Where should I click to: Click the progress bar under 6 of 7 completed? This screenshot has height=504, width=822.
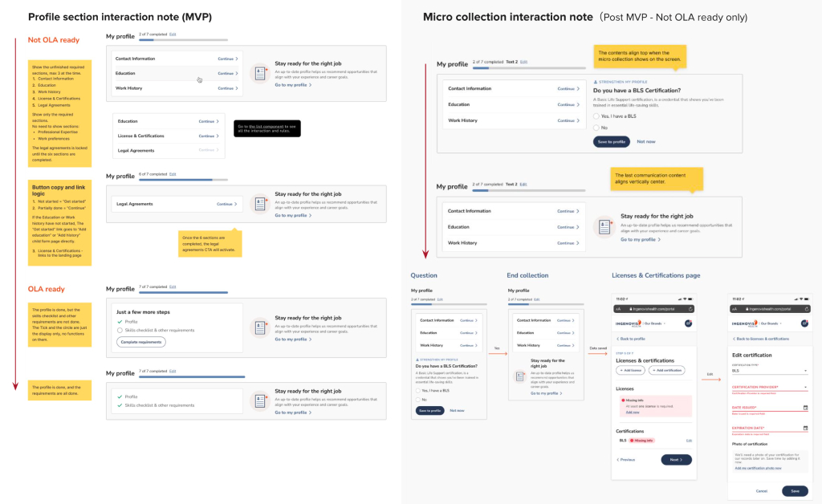tap(183, 180)
